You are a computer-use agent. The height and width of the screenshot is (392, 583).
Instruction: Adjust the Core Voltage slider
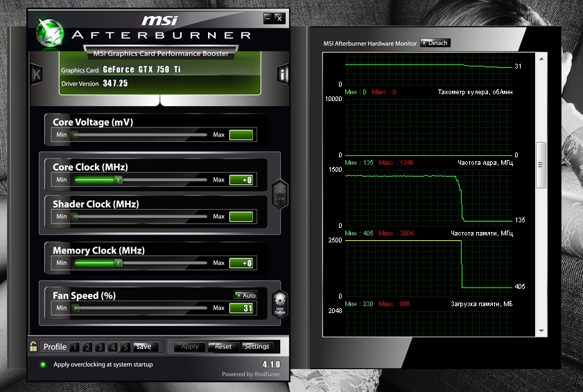pos(140,135)
